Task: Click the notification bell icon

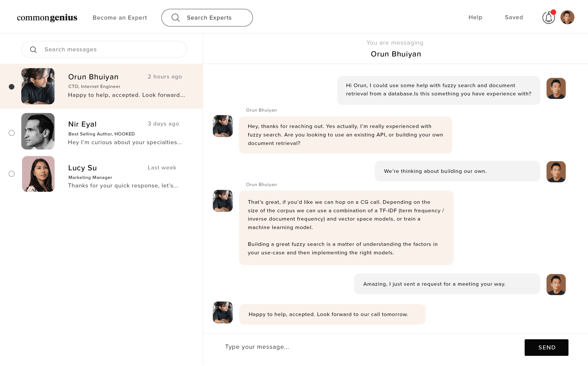Action: tap(548, 17)
